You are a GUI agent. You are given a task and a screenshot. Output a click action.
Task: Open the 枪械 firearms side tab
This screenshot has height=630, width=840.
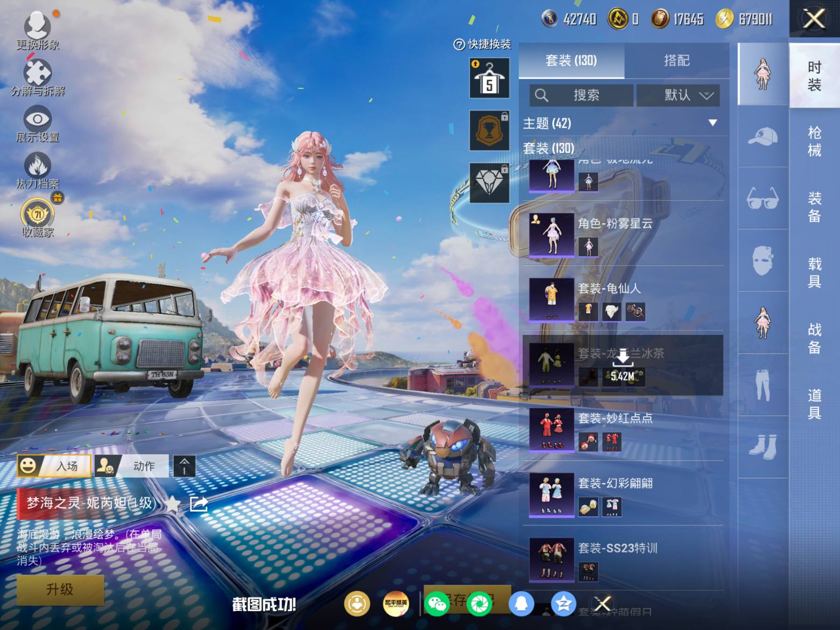pyautogui.click(x=814, y=141)
